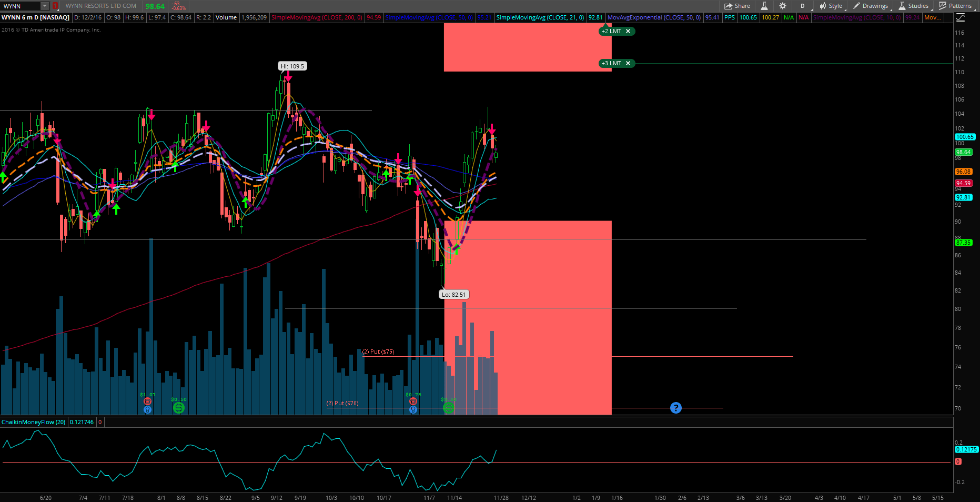The height and width of the screenshot is (502, 980).
Task: Click the Hi: 109.5 price bubble
Action: click(292, 66)
